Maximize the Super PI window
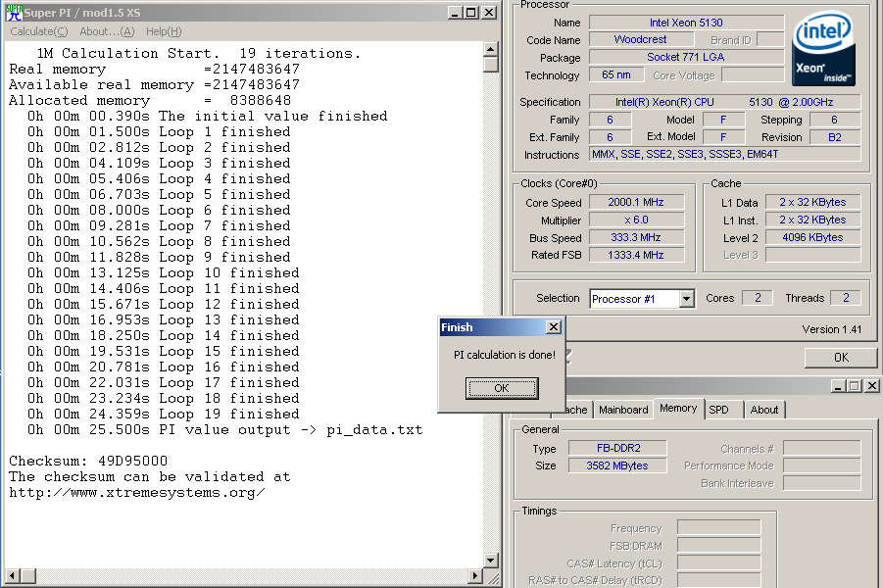 point(471,13)
